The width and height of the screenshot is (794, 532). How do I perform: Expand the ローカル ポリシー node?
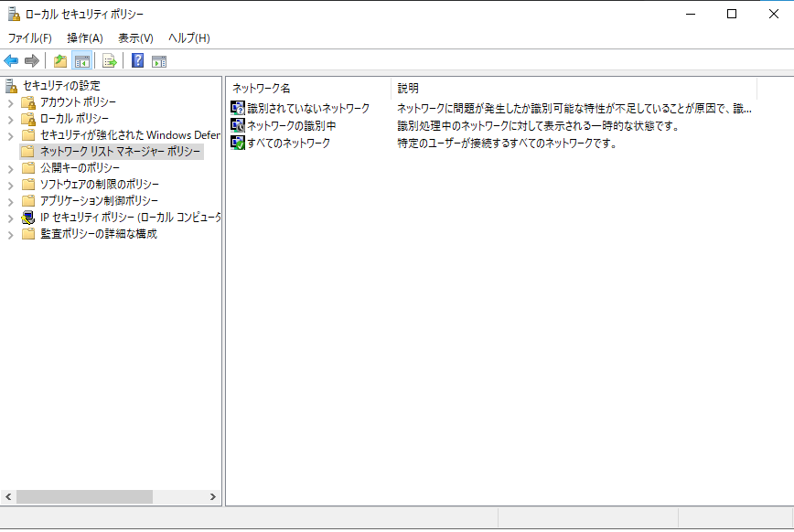coord(10,120)
